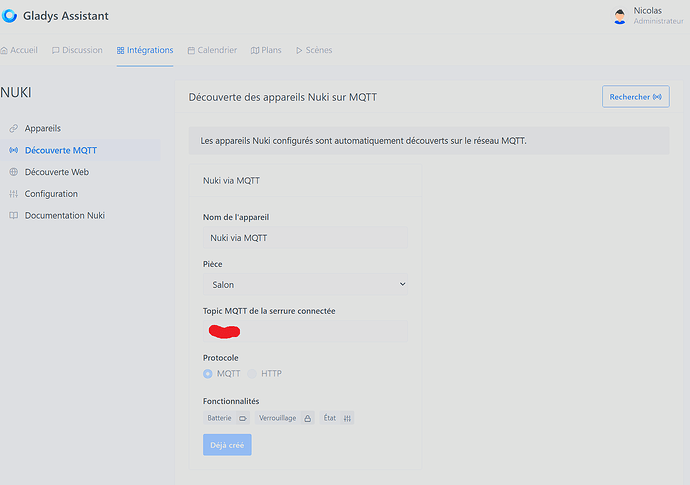The image size is (690, 485).
Task: Open Documentation Nuki link
Action: [80, 216]
